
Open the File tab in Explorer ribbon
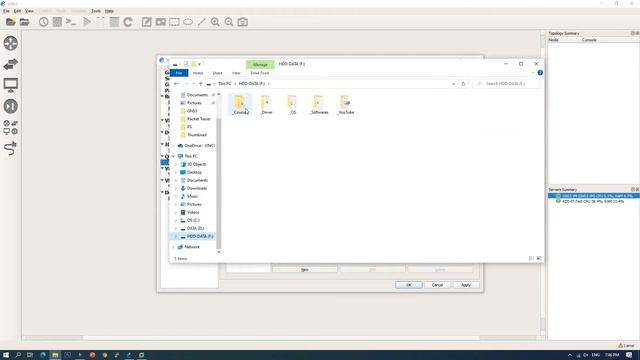point(179,73)
